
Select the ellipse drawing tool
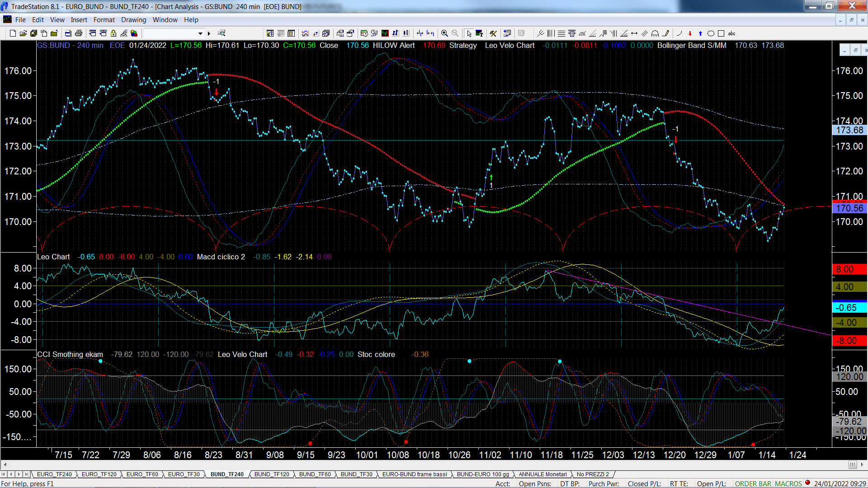click(x=711, y=33)
